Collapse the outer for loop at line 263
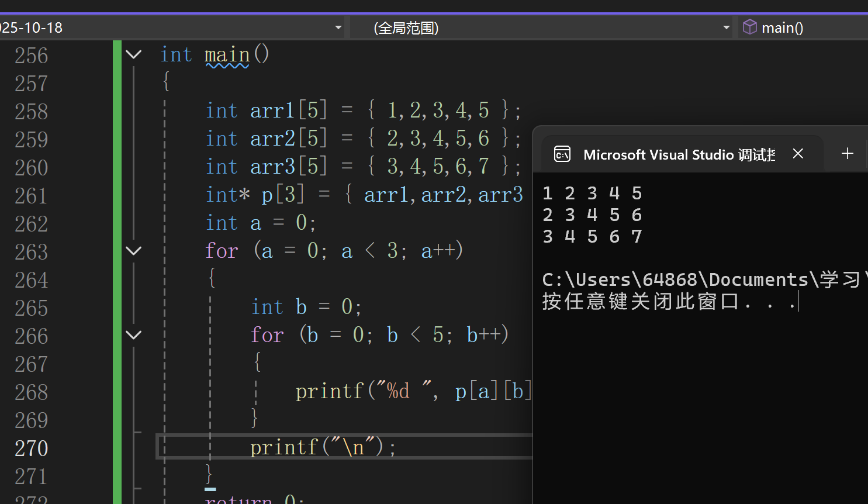 click(133, 251)
